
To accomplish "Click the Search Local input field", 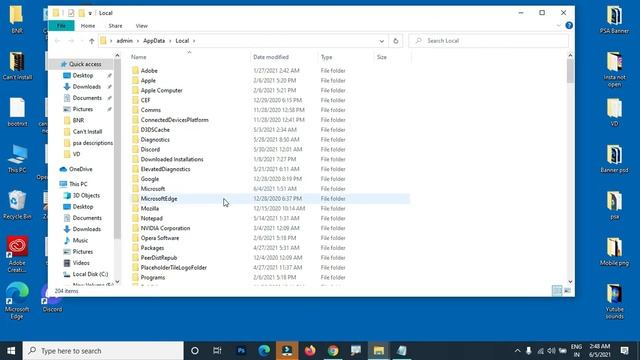I will pos(488,41).
